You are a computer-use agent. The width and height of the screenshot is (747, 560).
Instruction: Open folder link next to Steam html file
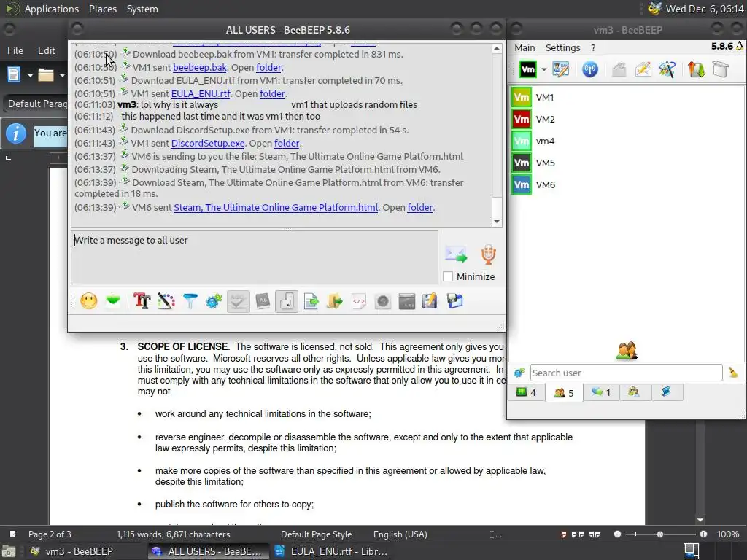(x=420, y=208)
